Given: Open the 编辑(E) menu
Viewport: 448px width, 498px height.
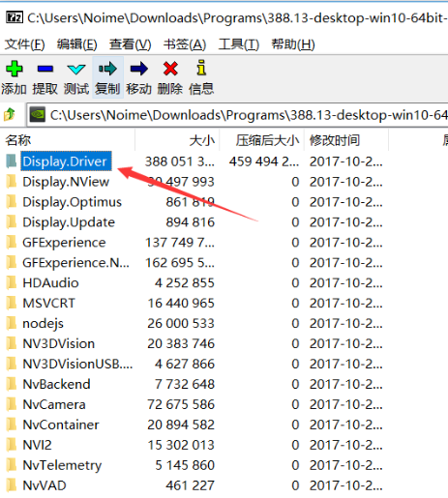Looking at the screenshot, I should 76,44.
